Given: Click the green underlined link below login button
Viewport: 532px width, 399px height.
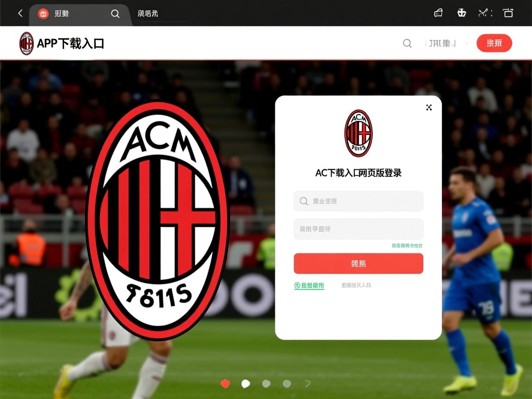Looking at the screenshot, I should [x=309, y=286].
